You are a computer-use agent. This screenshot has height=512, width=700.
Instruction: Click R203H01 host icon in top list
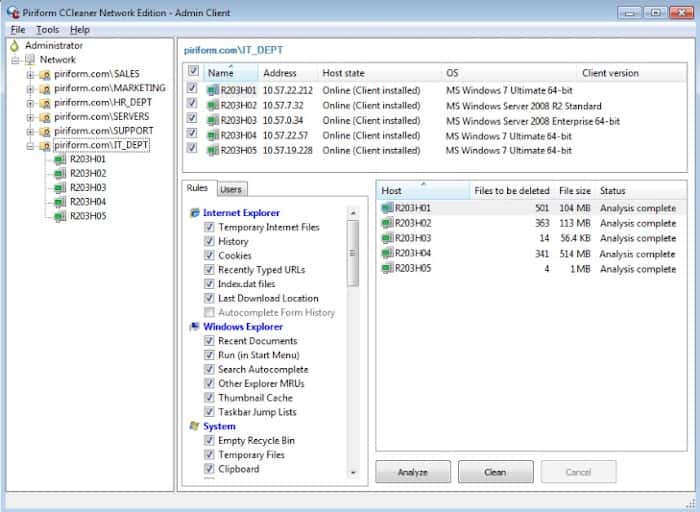click(x=212, y=91)
